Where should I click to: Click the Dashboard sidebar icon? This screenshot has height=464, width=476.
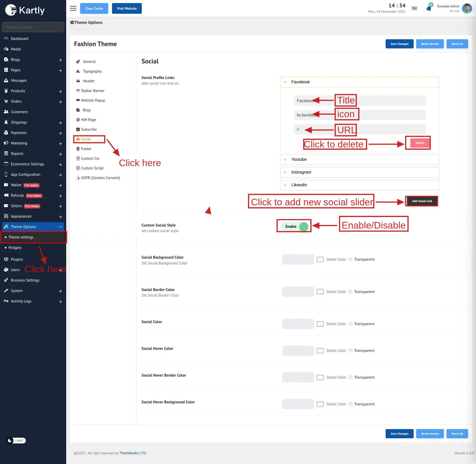pos(6,39)
